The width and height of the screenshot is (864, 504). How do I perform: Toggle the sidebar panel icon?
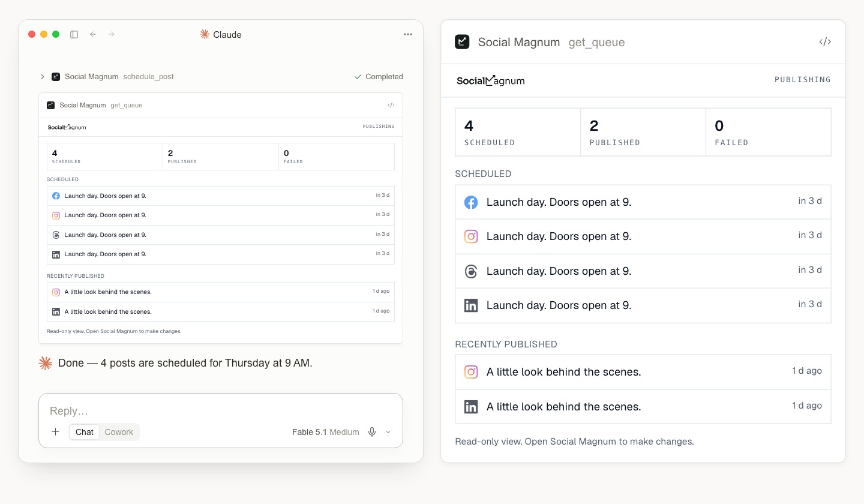coord(74,34)
